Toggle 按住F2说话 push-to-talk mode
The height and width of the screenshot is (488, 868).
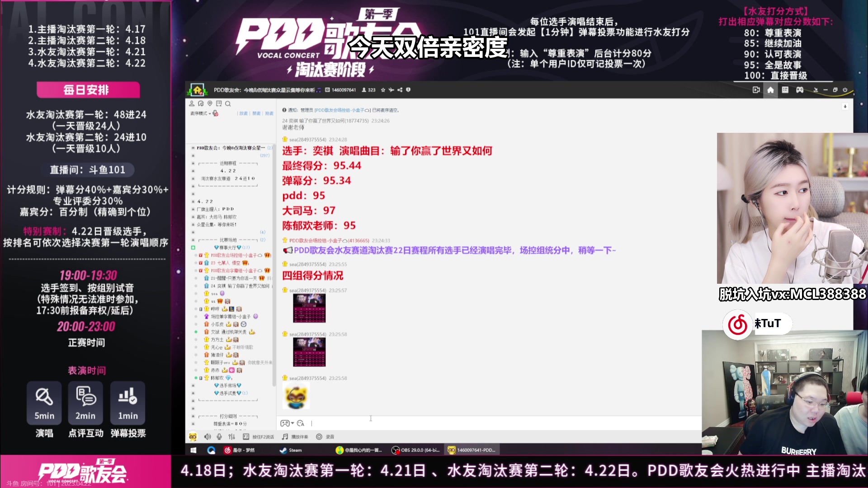coord(259,436)
